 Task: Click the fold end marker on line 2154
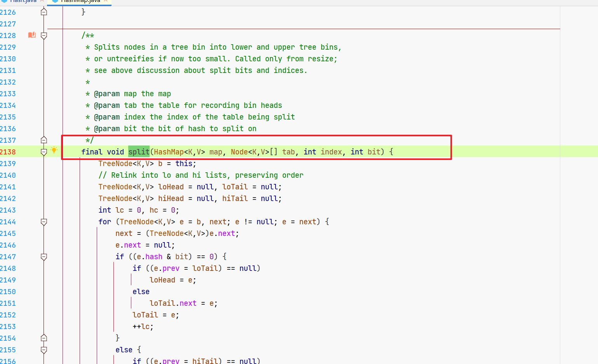click(44, 338)
